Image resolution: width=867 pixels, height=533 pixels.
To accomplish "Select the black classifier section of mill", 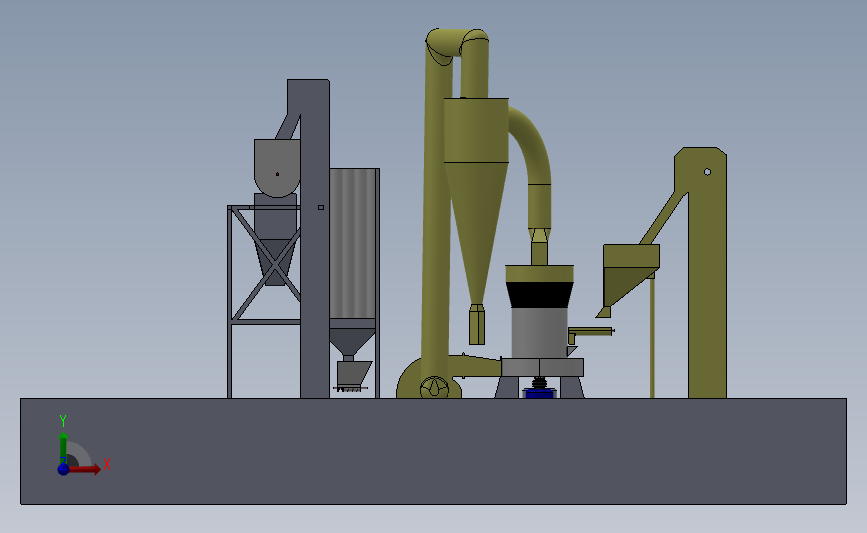I will (539, 295).
